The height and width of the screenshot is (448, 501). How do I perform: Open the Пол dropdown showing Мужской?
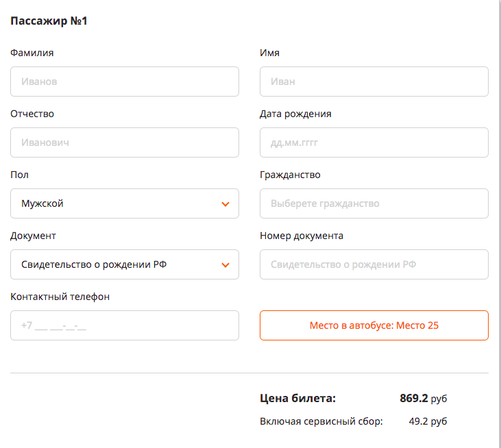pos(125,203)
